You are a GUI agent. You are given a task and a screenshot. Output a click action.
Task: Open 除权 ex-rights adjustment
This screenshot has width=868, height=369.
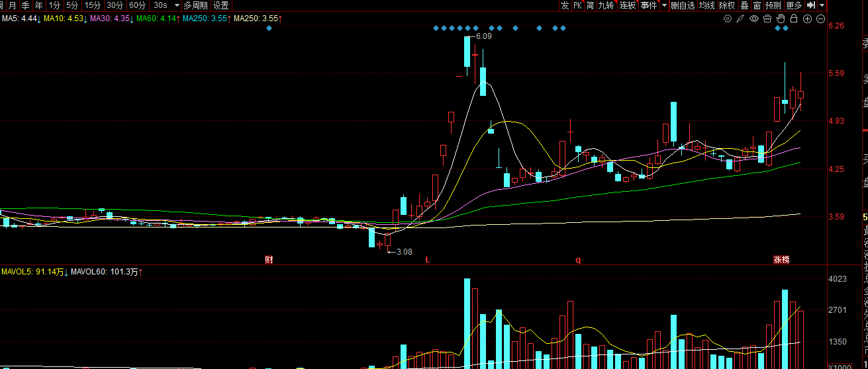[x=727, y=5]
